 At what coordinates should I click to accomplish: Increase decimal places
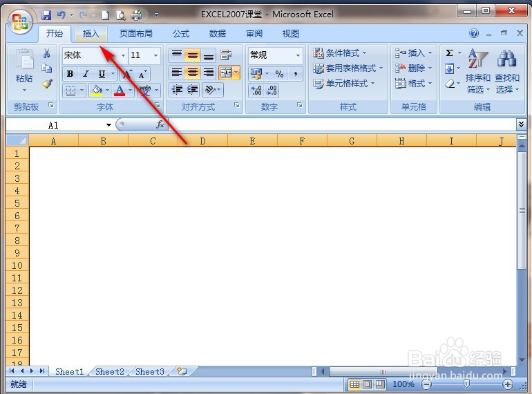tap(256, 90)
